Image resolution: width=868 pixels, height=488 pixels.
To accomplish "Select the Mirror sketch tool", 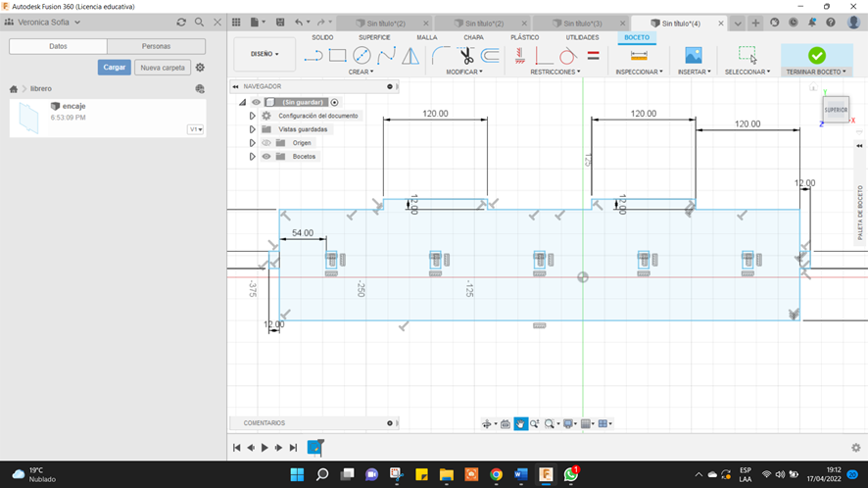I will pyautogui.click(x=410, y=56).
